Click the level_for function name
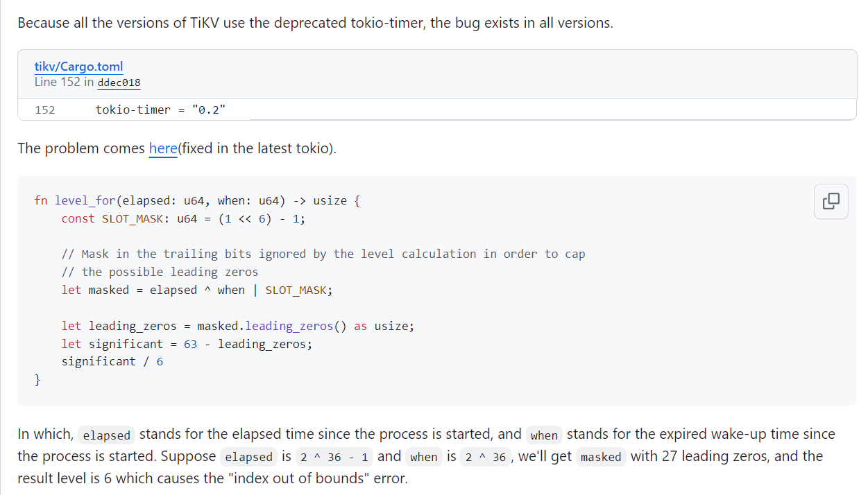This screenshot has height=495, width=868. (85, 200)
